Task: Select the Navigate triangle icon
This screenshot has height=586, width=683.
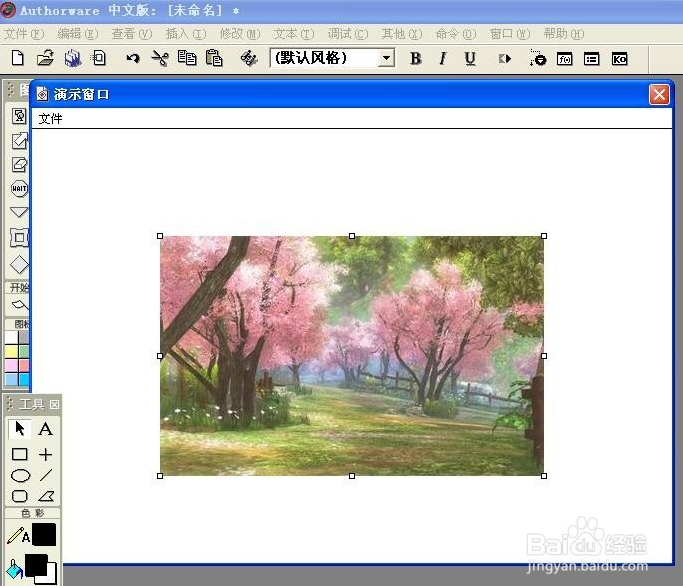Action: 19,212
